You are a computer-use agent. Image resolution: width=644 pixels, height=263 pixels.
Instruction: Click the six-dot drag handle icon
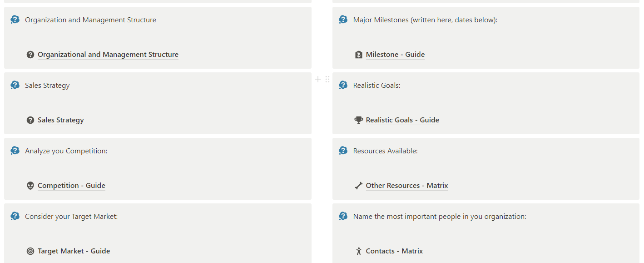[327, 80]
